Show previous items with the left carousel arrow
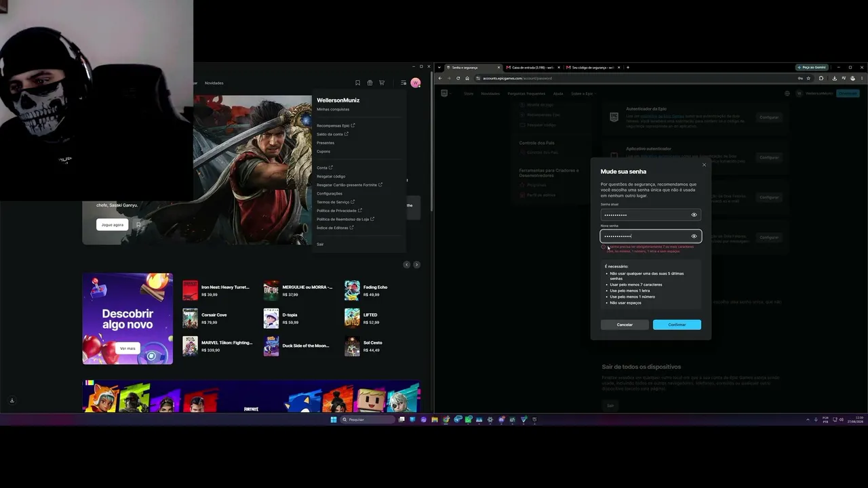Image resolution: width=868 pixels, height=488 pixels. (407, 264)
